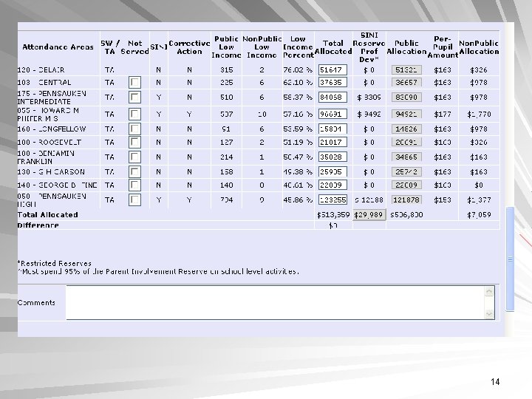This screenshot has width=532, height=399.
Task: Click the '160 - LONGFELLOW' row name
Action: point(52,129)
